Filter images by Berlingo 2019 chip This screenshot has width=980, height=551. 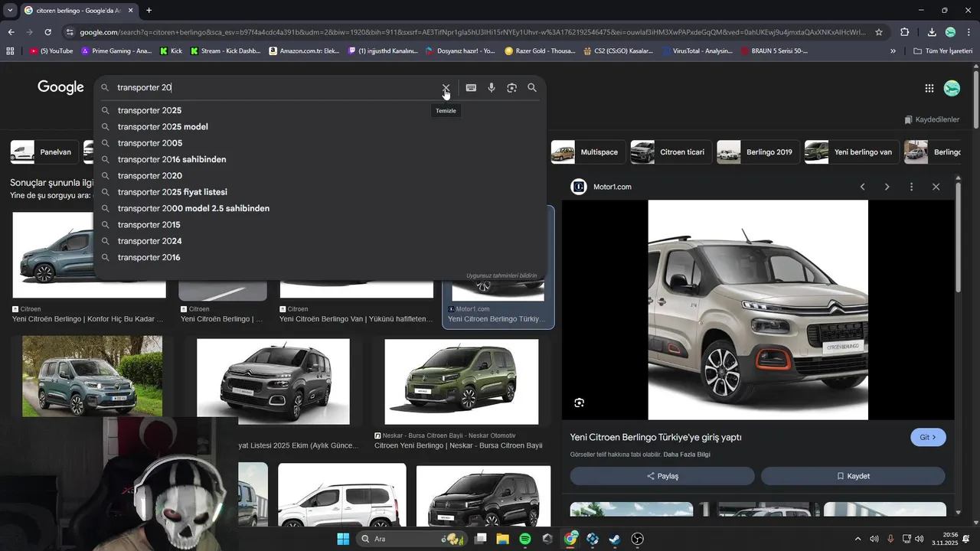(757, 152)
